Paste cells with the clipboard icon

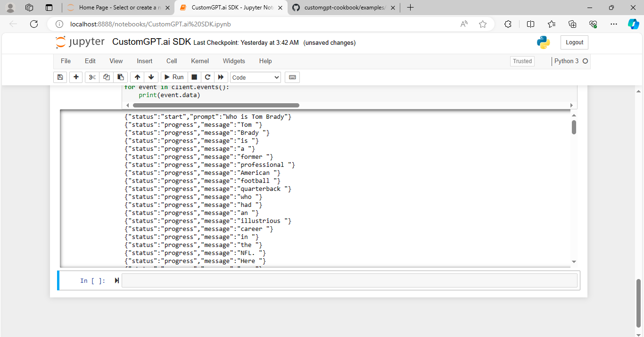pyautogui.click(x=120, y=77)
